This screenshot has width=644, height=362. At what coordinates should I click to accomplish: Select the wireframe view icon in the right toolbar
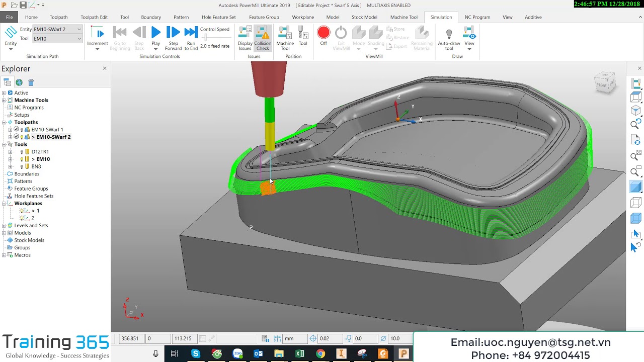636,203
